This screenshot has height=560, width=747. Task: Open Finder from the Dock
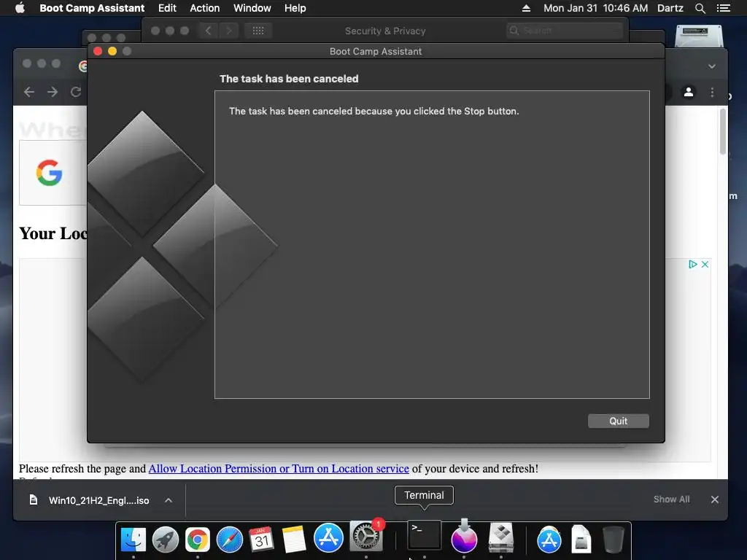(x=133, y=539)
